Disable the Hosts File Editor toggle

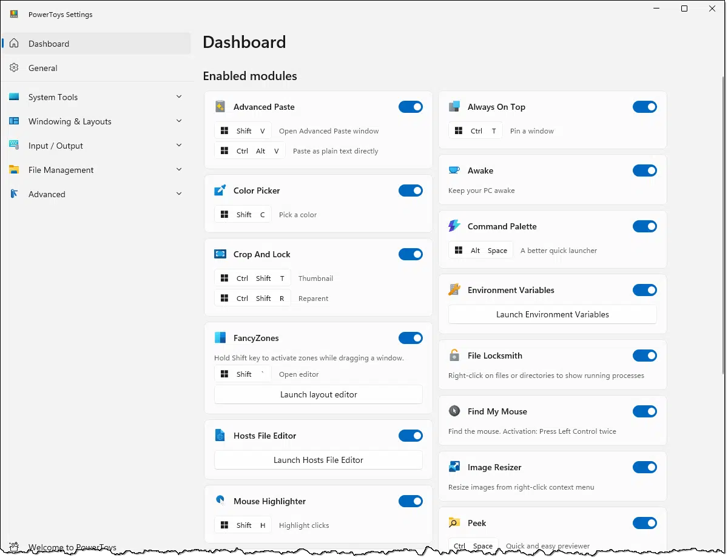click(411, 436)
